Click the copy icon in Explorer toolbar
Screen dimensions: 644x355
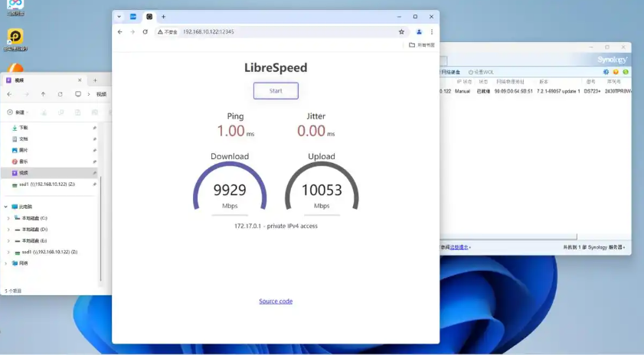[60, 112]
